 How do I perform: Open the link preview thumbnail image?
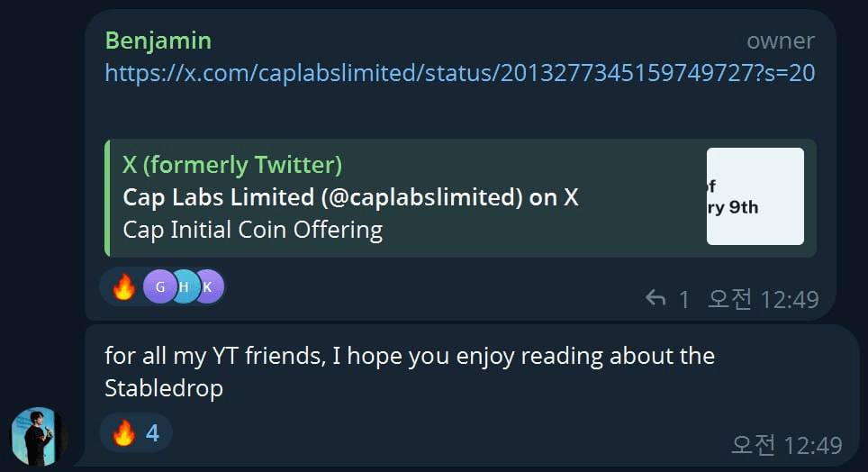[755, 196]
